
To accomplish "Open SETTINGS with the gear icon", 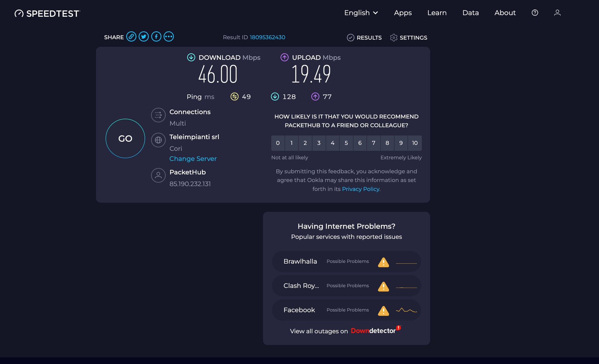I will (408, 38).
